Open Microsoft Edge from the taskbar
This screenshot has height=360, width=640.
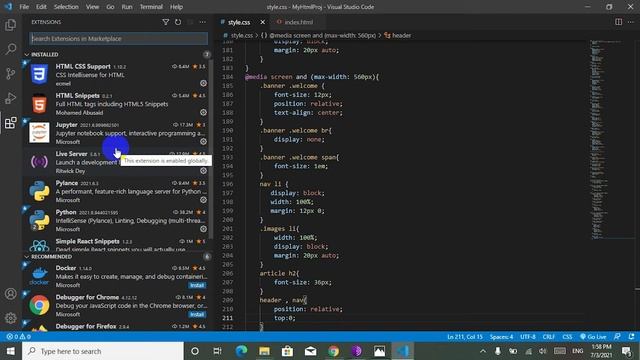coord(241,351)
